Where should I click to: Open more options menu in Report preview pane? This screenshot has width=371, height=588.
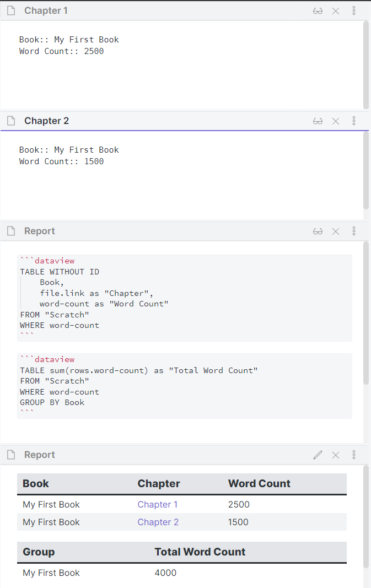354,455
